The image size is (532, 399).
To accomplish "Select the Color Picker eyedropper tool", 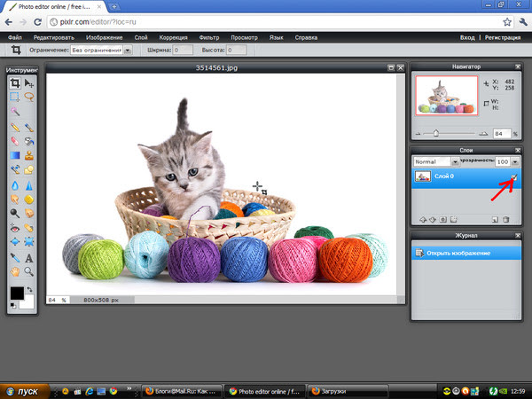I will tap(15, 258).
